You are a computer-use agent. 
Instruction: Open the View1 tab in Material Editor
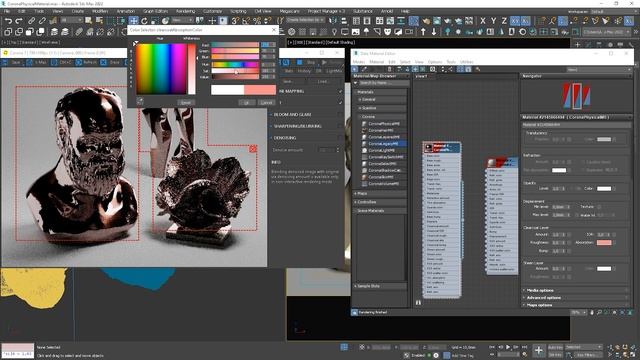coord(421,76)
